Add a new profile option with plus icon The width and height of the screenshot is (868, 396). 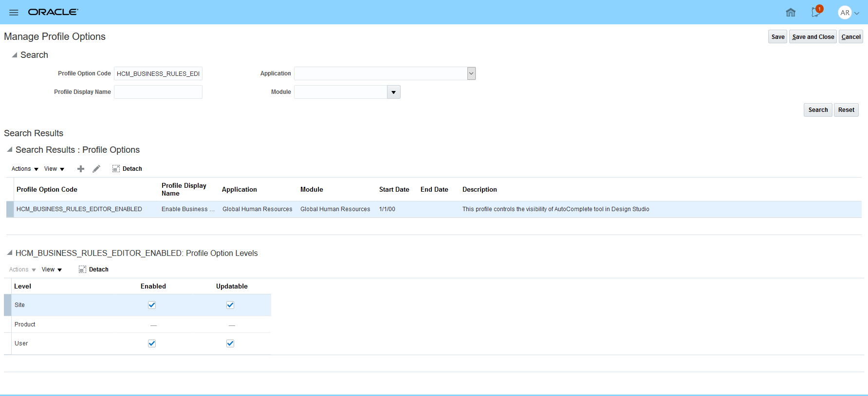coord(81,169)
